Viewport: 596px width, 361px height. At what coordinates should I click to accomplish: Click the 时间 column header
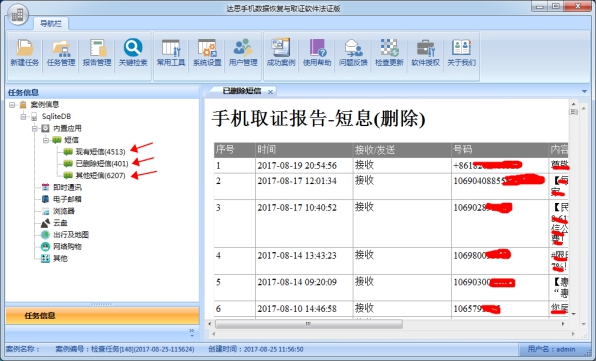pos(304,149)
